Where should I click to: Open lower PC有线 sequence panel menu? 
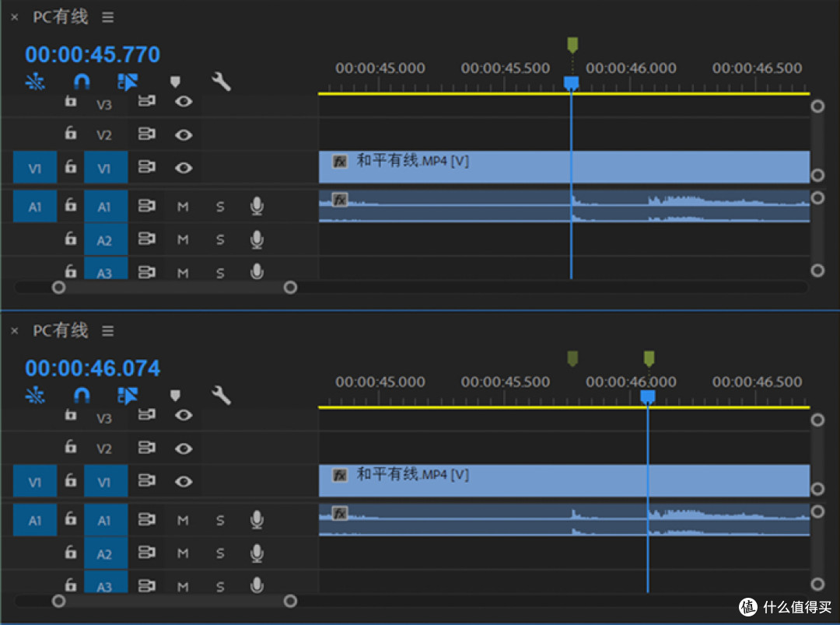pos(107,331)
